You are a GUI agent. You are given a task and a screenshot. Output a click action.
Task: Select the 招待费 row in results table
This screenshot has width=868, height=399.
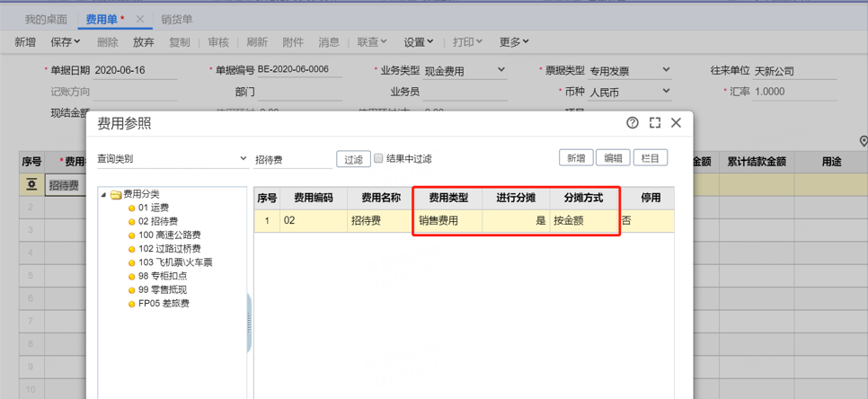pyautogui.click(x=376, y=220)
